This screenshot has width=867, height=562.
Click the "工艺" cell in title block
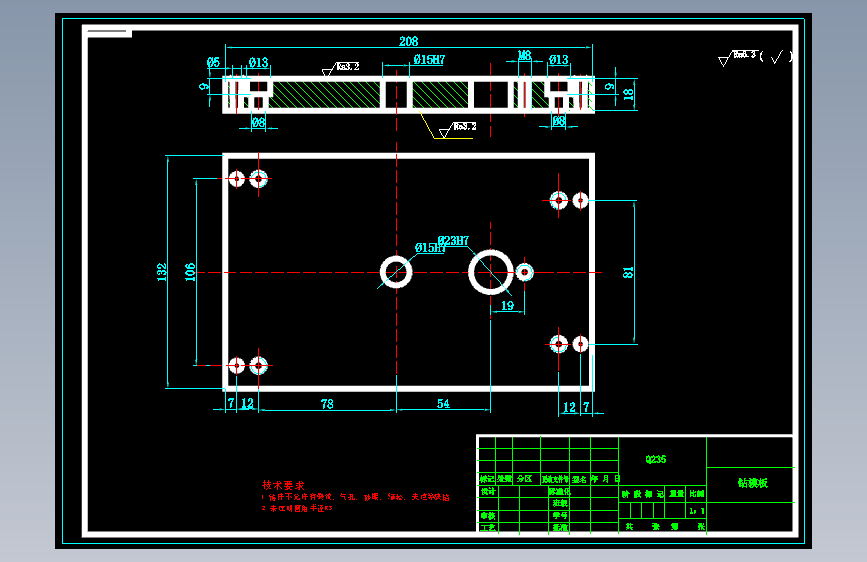pyautogui.click(x=488, y=528)
